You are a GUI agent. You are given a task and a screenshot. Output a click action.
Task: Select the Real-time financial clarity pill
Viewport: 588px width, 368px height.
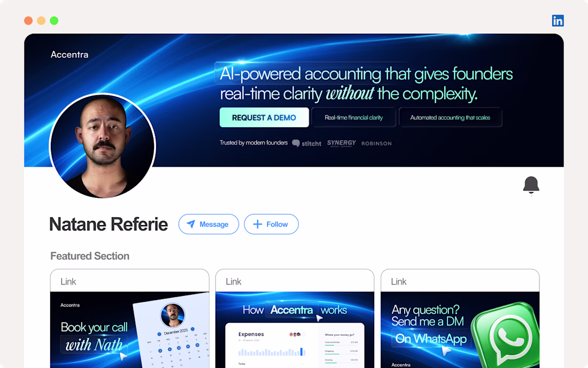(354, 118)
